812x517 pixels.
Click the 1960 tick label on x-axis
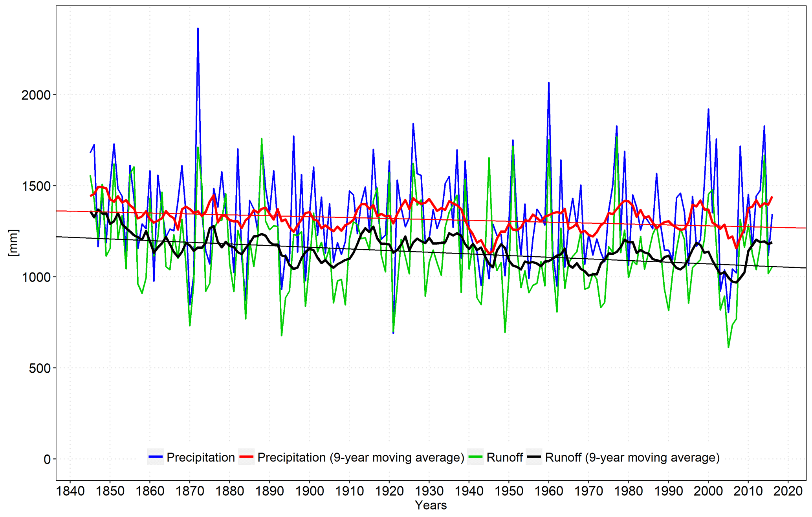[548, 491]
